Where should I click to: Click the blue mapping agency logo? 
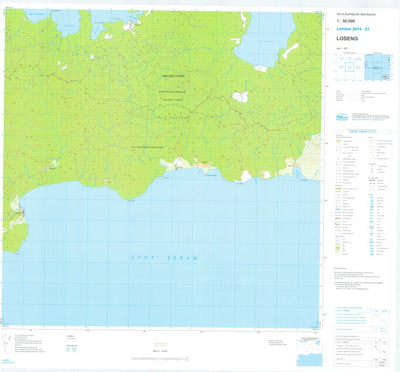342,117
